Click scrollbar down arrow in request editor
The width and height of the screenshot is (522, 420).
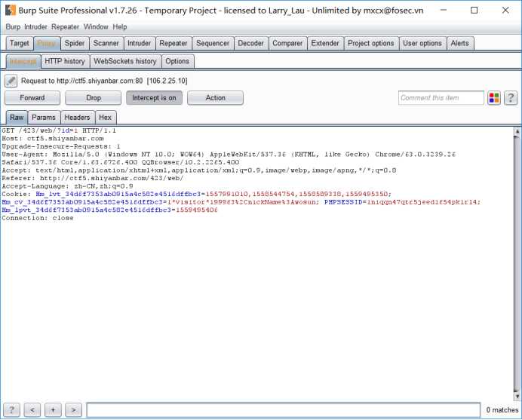tap(517, 396)
